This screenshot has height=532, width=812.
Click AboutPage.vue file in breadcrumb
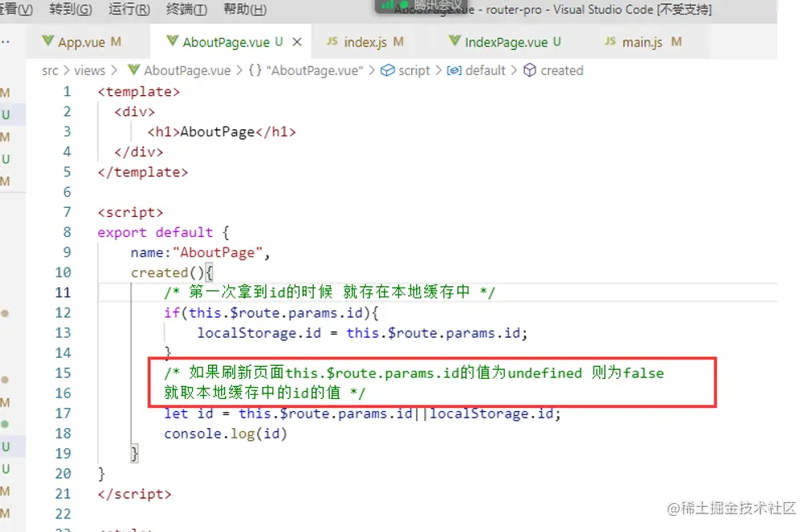coord(187,70)
